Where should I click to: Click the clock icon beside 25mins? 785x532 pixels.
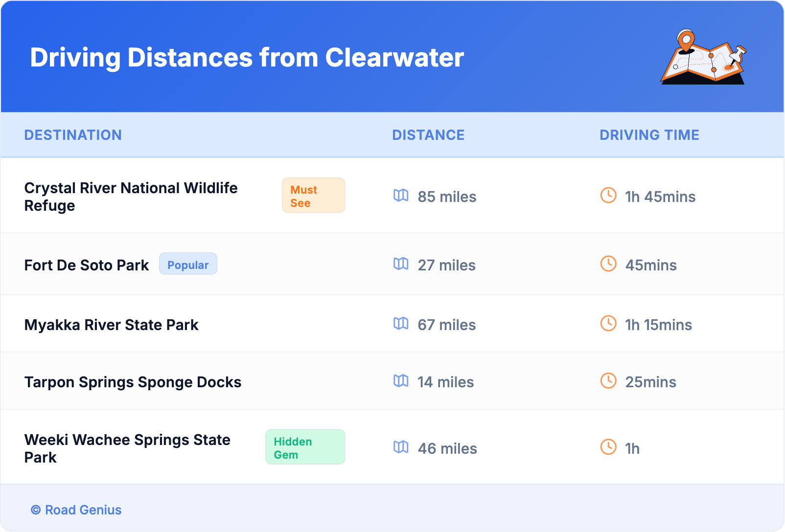pyautogui.click(x=608, y=381)
